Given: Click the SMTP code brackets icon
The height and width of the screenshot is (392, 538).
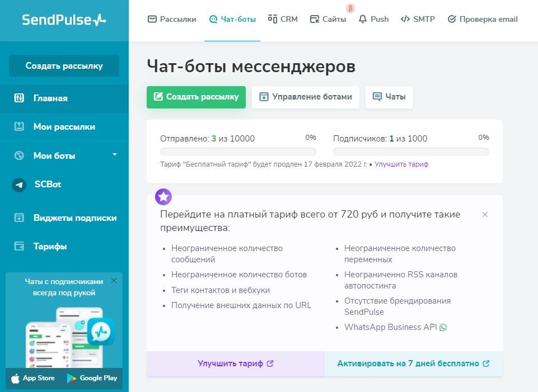Looking at the screenshot, I should (x=405, y=19).
